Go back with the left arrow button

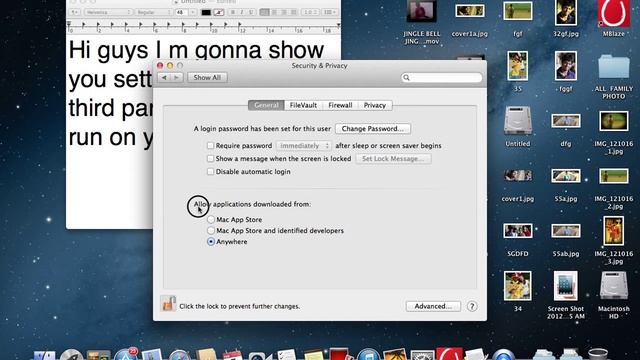(164, 78)
